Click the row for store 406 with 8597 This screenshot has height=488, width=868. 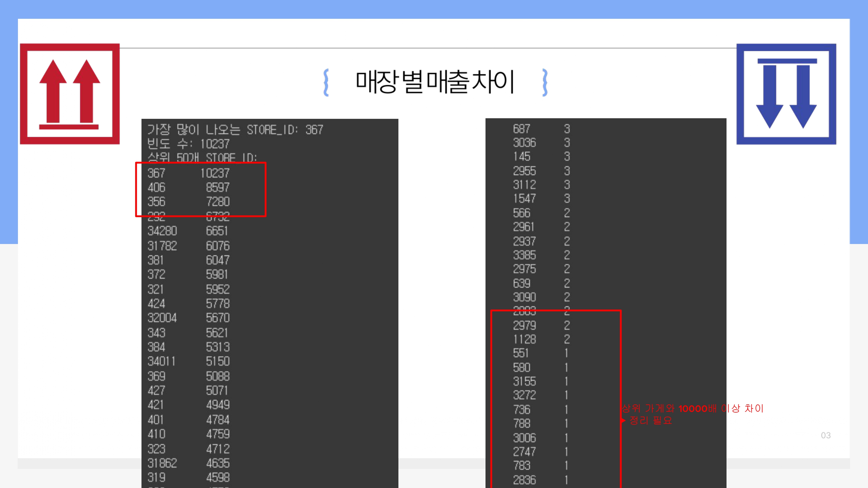188,187
